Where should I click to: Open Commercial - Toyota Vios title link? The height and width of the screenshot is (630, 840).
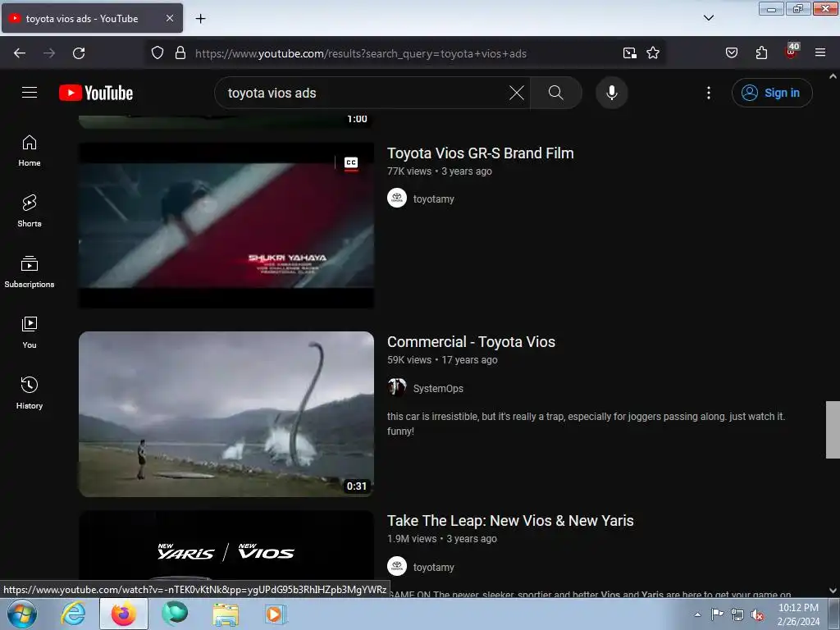pyautogui.click(x=472, y=342)
